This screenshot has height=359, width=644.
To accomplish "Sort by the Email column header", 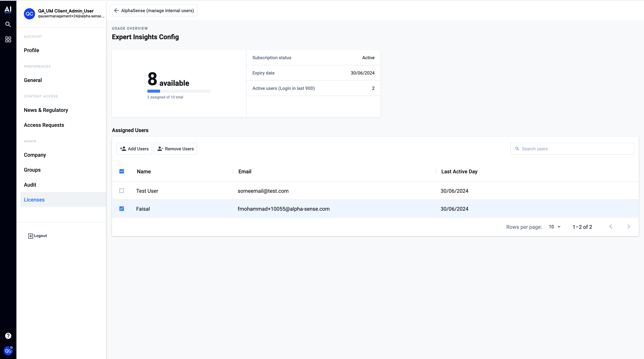I will 245,171.
